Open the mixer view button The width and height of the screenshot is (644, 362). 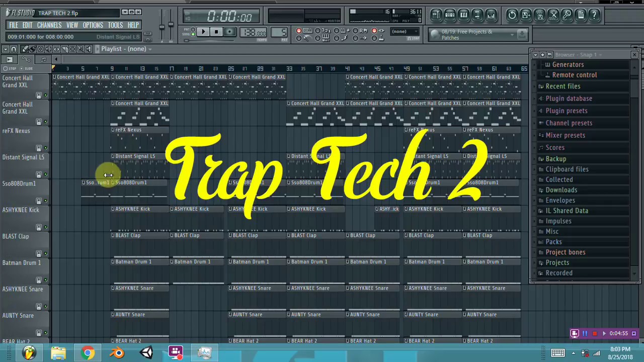click(491, 15)
